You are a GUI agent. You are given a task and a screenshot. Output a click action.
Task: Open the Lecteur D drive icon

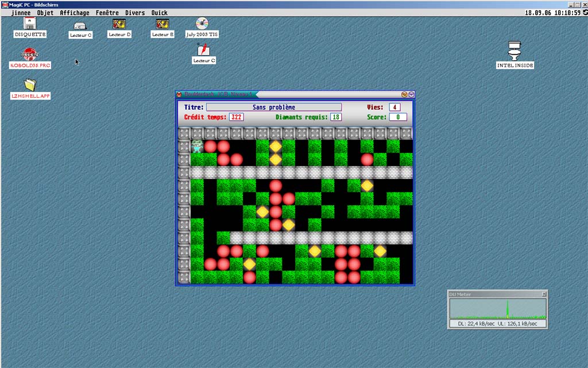point(119,24)
